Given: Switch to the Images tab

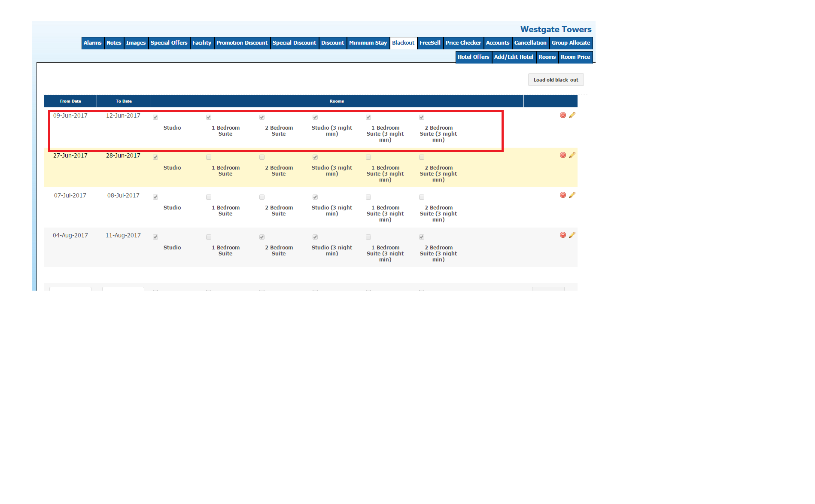Looking at the screenshot, I should (136, 43).
